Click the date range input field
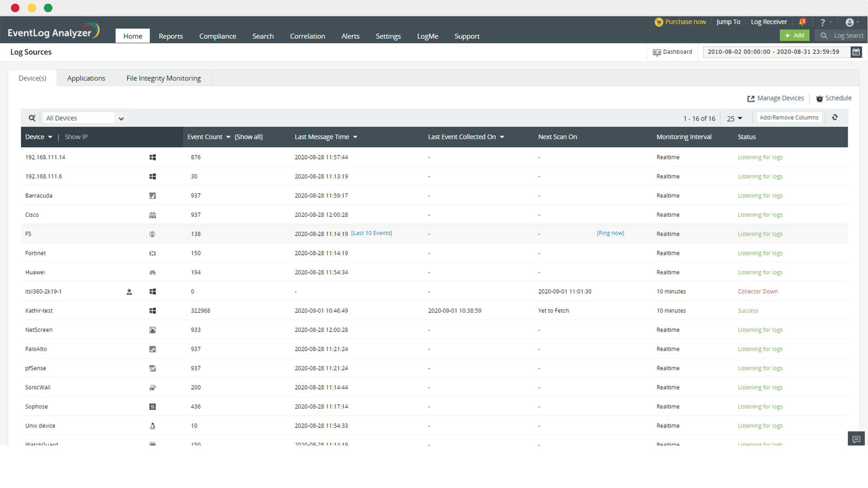 point(773,52)
